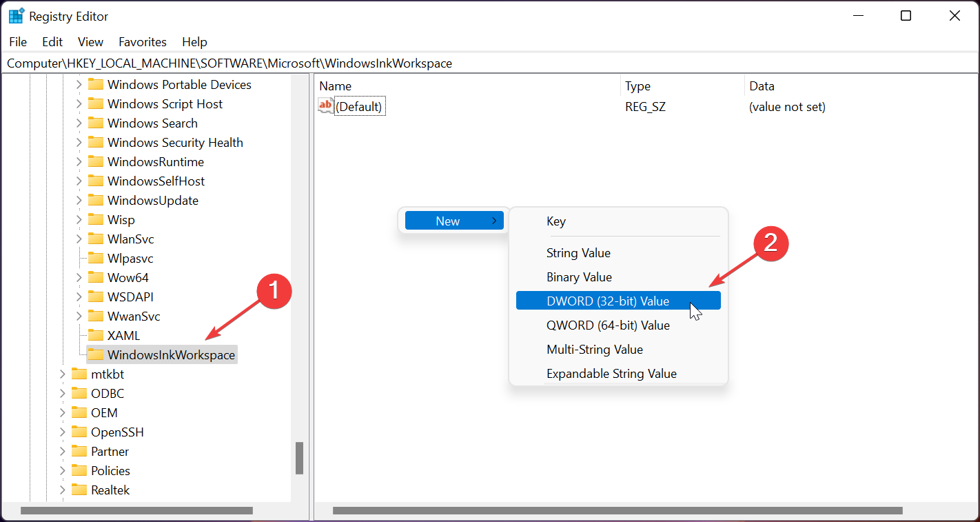Screen dimensions: 980x522
Task: Expand the WindowsUpdate key chevron
Action: (x=79, y=200)
